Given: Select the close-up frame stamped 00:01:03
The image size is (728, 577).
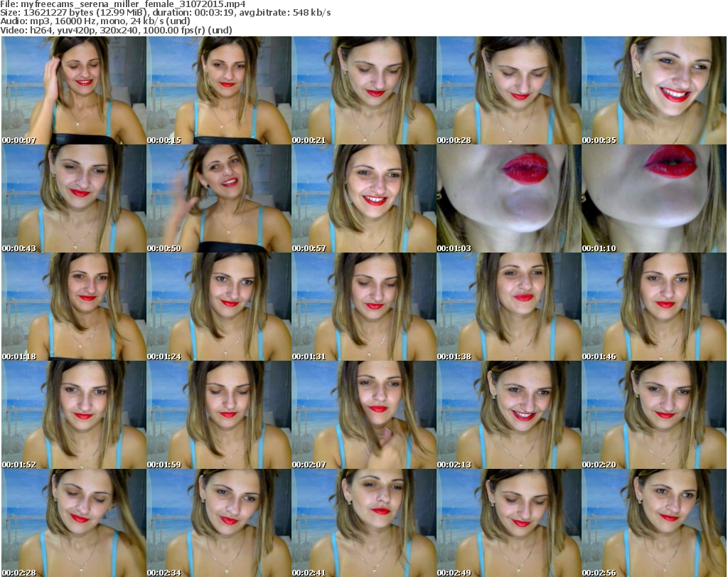Looking at the screenshot, I should point(509,198).
